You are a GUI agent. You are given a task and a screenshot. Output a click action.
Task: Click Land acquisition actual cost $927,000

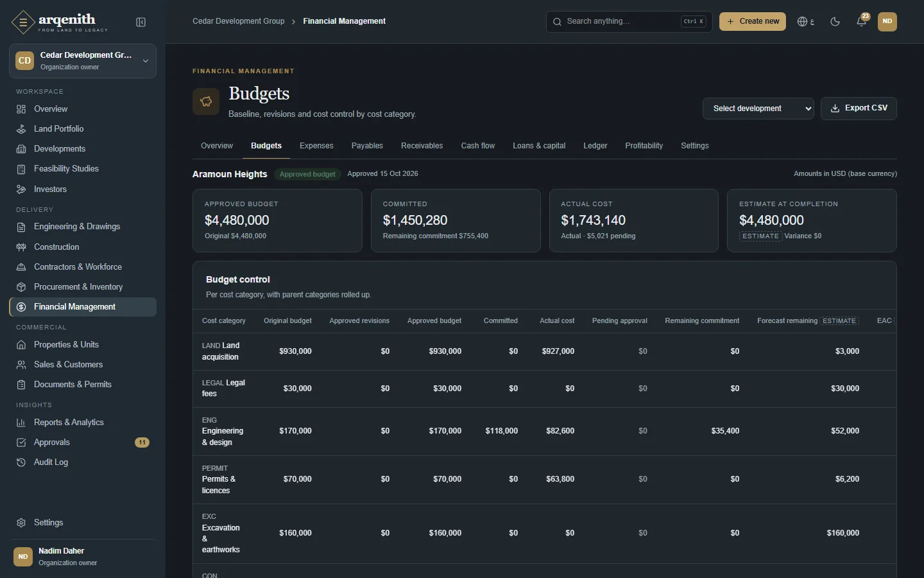[558, 351]
